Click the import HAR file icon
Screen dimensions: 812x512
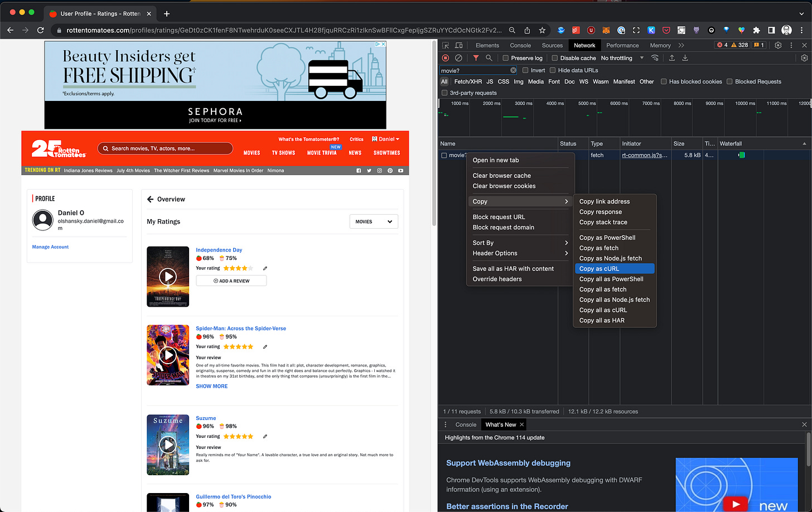pyautogui.click(x=672, y=58)
